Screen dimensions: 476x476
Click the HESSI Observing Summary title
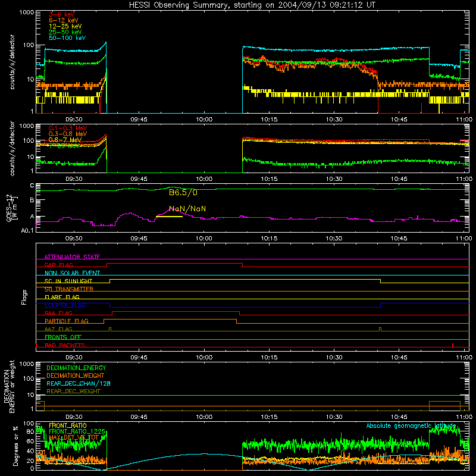point(252,5)
